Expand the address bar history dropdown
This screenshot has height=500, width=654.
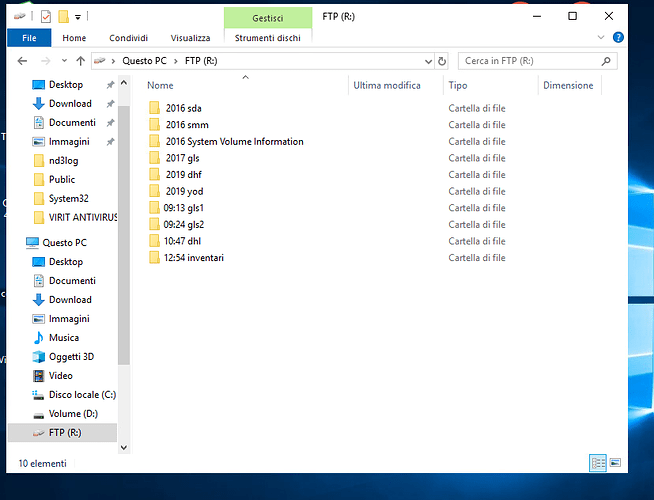click(428, 62)
